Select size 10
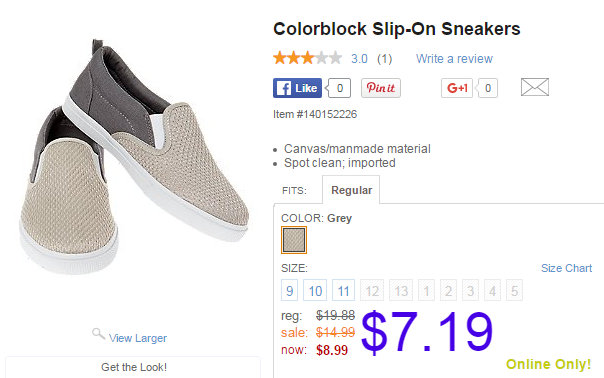 point(315,290)
